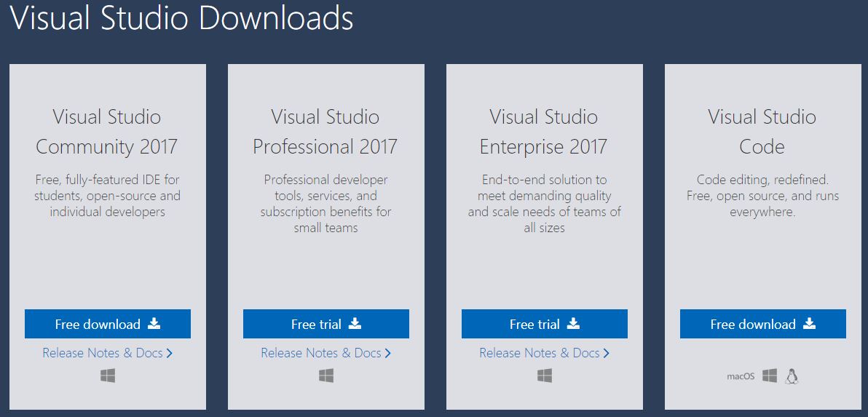Click the 'Professional developer tools, services' description
This screenshot has height=417, width=868.
[326, 204]
